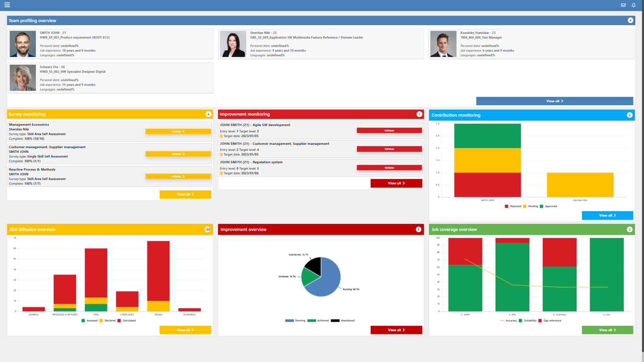Validate the Agile SW development improvement
Image resolution: width=644 pixels, height=362 pixels.
[389, 130]
